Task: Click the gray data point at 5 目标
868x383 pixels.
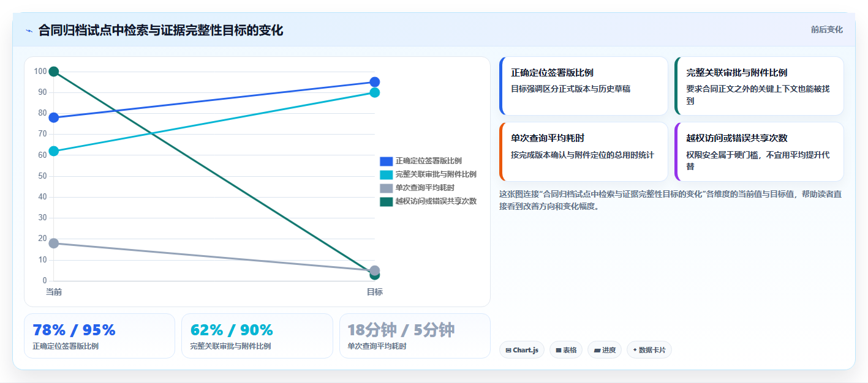Action: [x=375, y=270]
